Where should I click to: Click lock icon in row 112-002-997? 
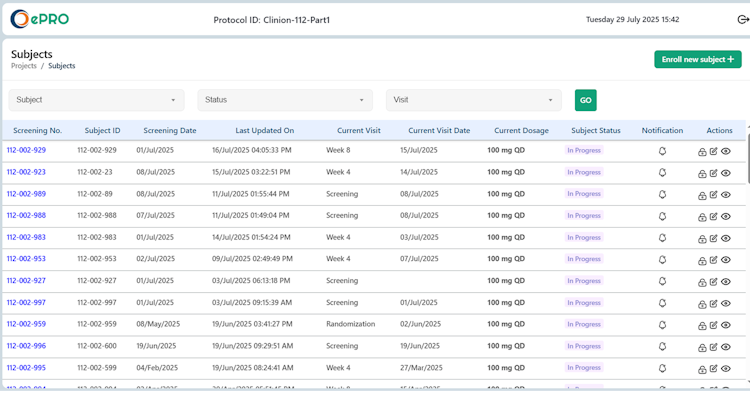[702, 304]
